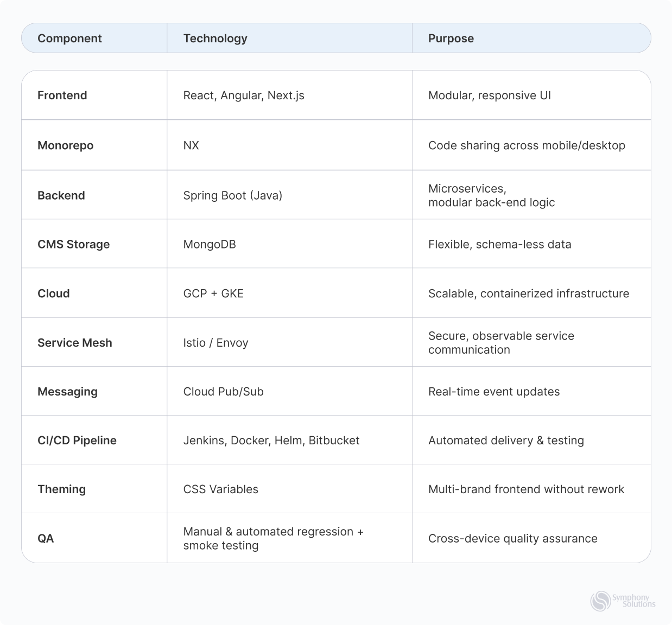672x625 pixels.
Task: Click the Symphony Solutions logo icon
Action: coord(601,601)
